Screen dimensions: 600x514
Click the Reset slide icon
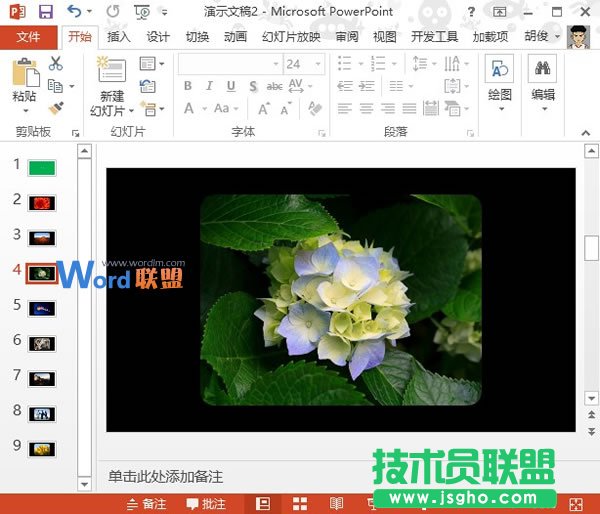(x=148, y=86)
